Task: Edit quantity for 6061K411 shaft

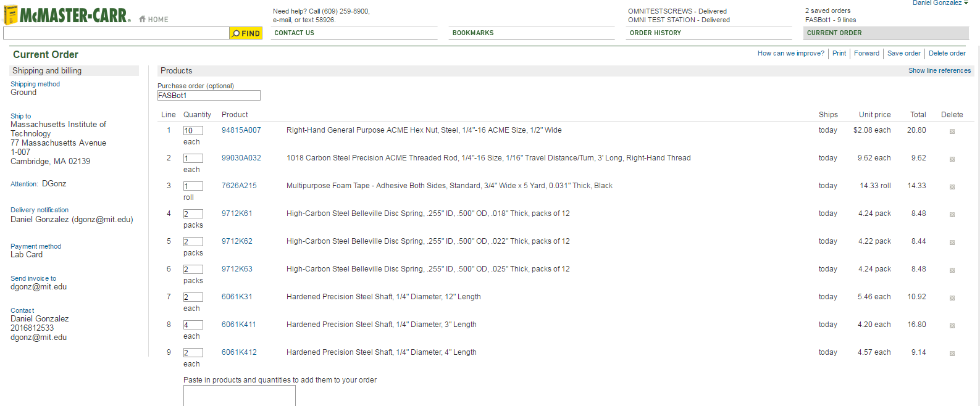Action: [193, 325]
